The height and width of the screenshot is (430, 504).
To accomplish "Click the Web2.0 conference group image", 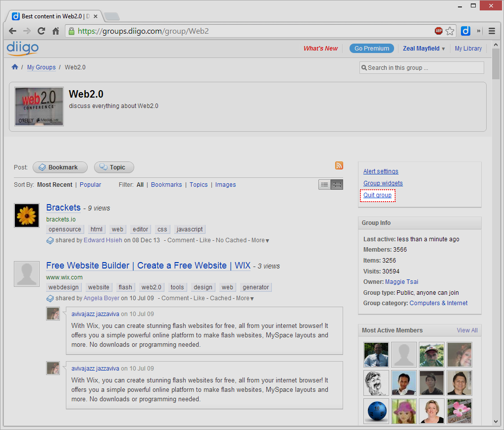I will click(39, 107).
